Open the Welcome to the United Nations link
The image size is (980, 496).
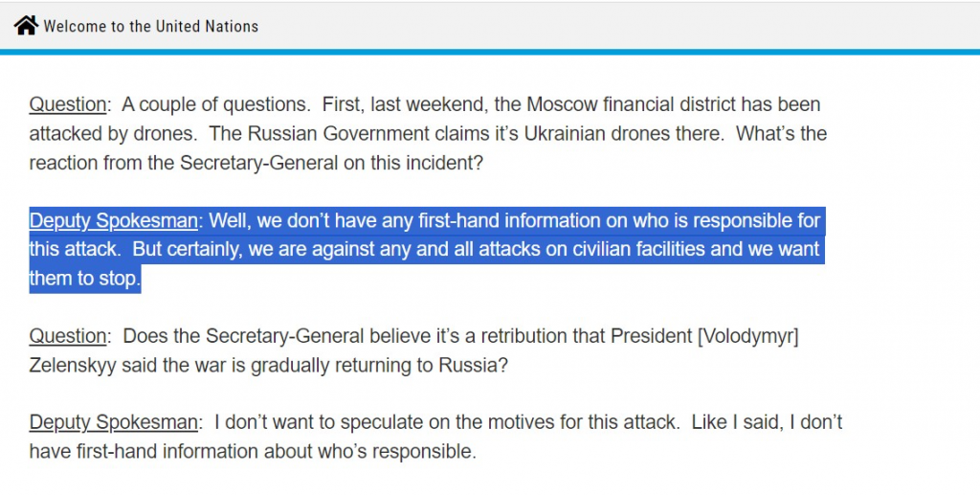(x=150, y=26)
